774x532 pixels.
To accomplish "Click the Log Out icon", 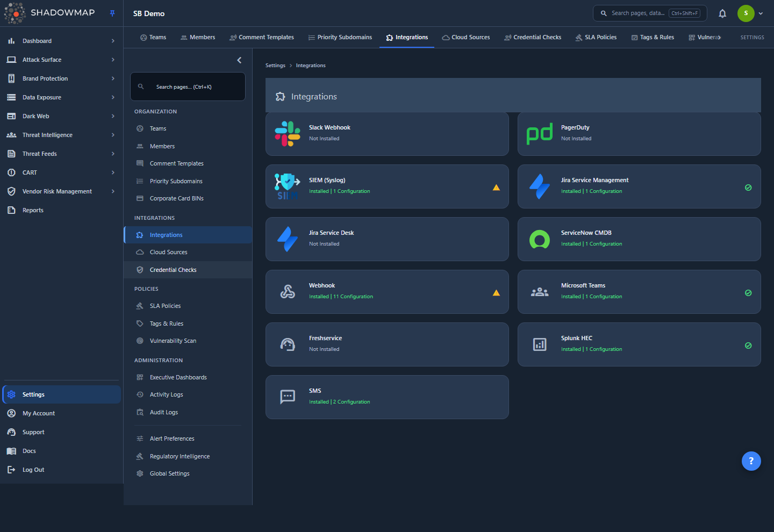I will (x=11, y=470).
